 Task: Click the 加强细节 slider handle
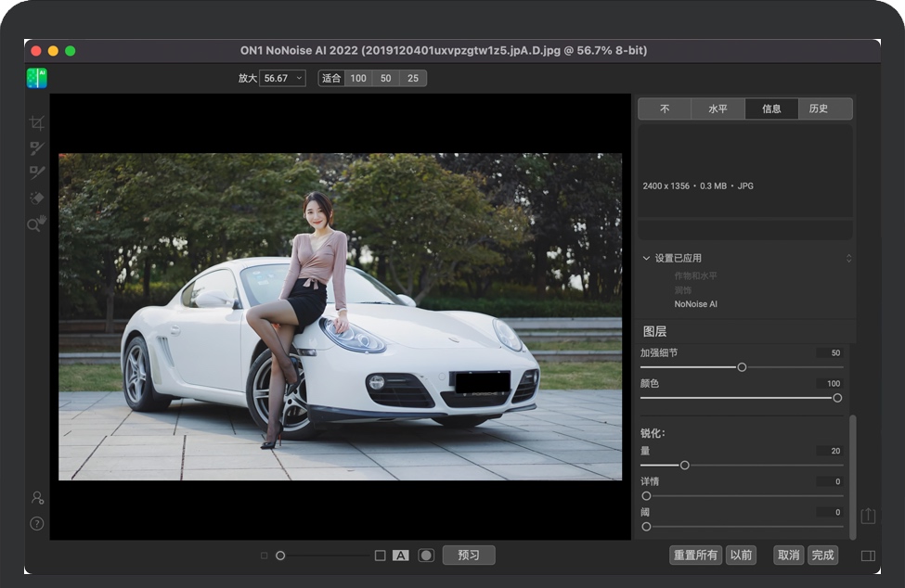point(742,367)
